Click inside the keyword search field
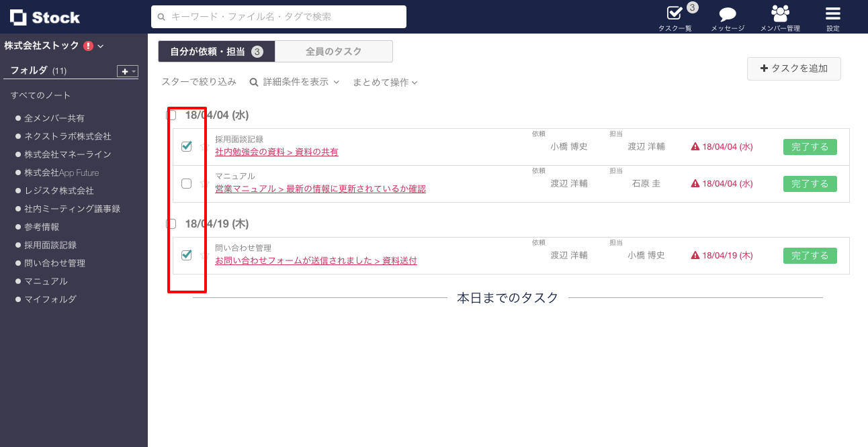 point(278,16)
